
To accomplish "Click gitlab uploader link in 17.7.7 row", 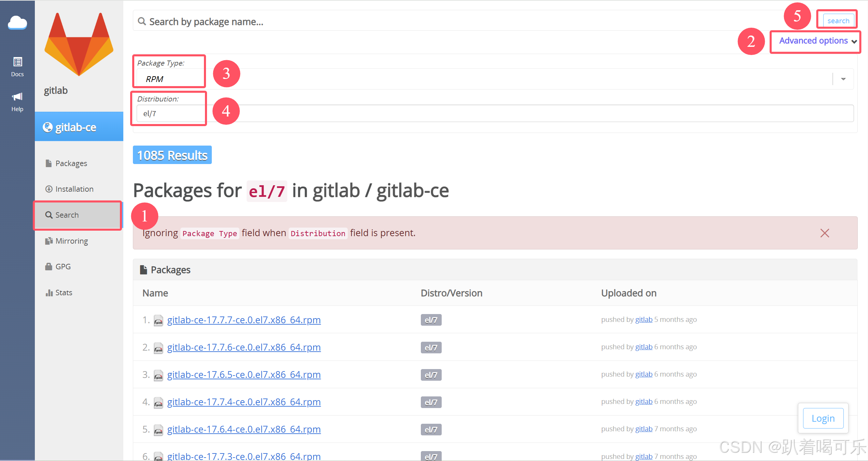I will click(x=644, y=320).
